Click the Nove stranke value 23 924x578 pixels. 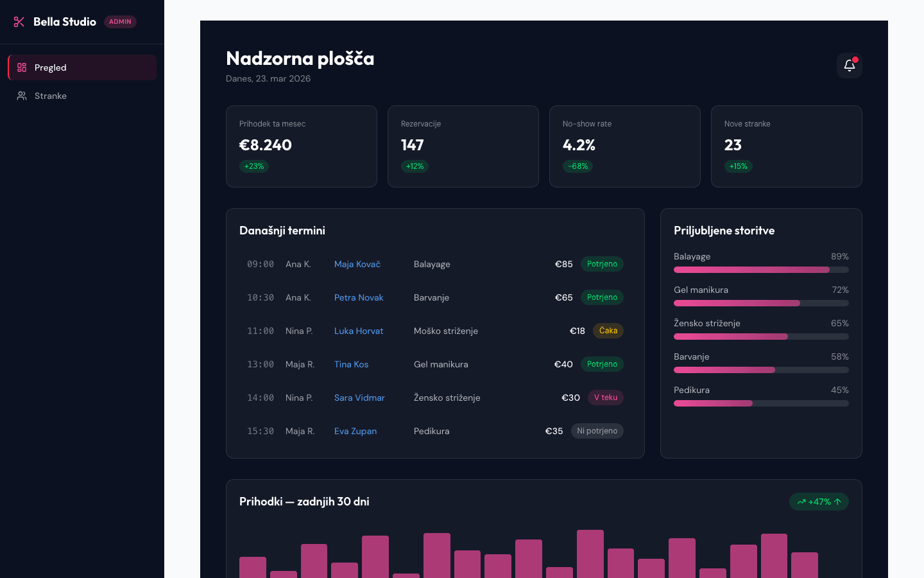733,145
